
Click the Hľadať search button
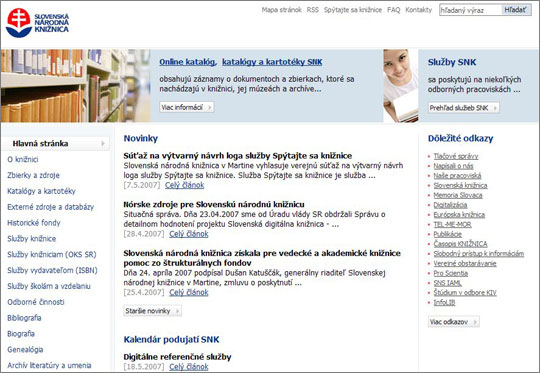[x=516, y=10]
